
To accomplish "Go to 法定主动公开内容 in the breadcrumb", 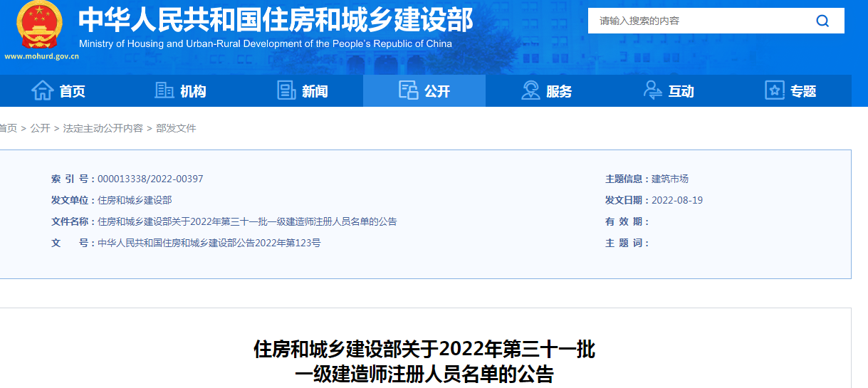I will tap(103, 128).
